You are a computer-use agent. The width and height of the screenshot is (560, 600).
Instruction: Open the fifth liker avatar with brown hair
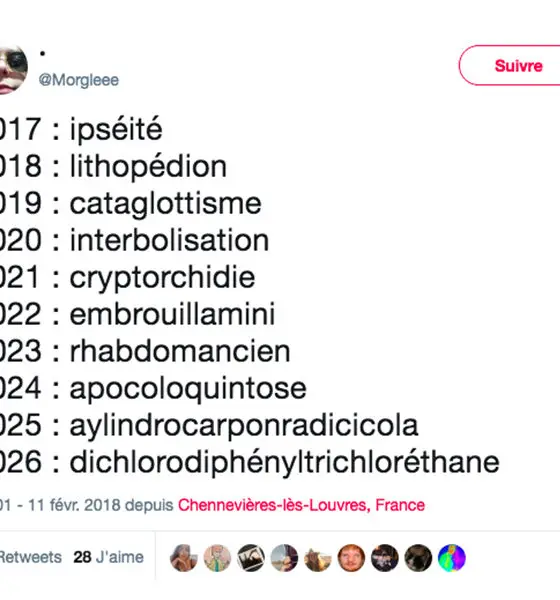pyautogui.click(x=318, y=558)
